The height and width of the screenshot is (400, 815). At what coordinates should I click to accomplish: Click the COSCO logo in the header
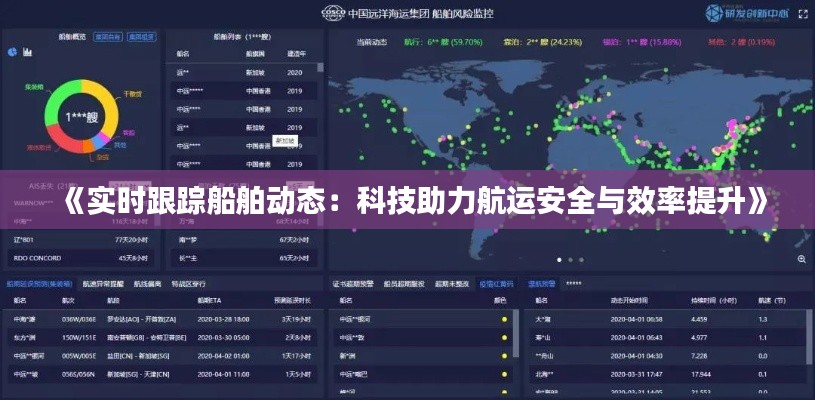tap(333, 13)
